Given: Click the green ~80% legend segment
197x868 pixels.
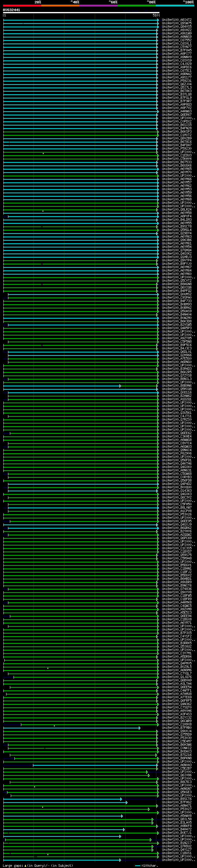Looking at the screenshot, I should 136,6.
